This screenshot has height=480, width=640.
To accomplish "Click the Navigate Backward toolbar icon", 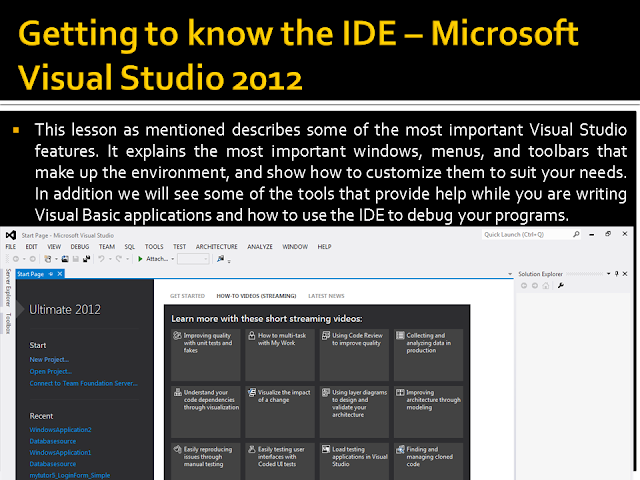I will [16, 259].
